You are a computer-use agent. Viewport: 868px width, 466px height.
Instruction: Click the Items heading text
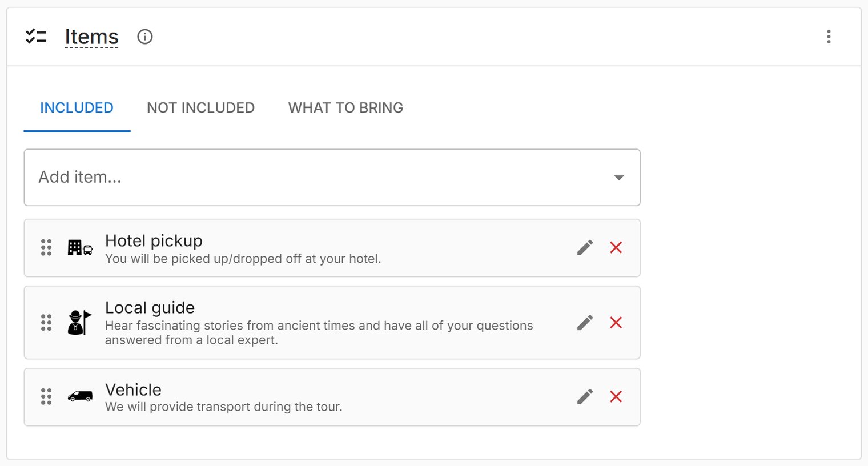91,37
